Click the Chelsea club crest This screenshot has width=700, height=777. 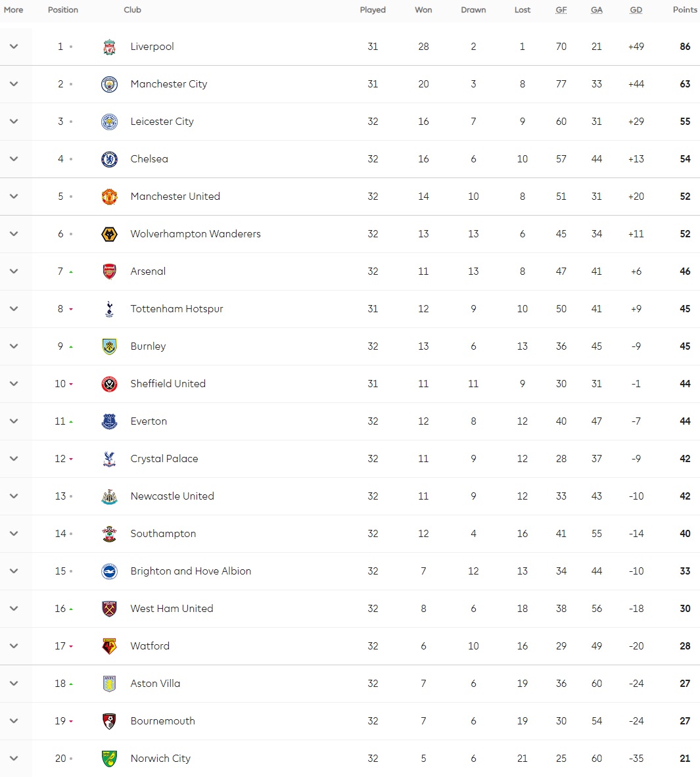[110, 159]
